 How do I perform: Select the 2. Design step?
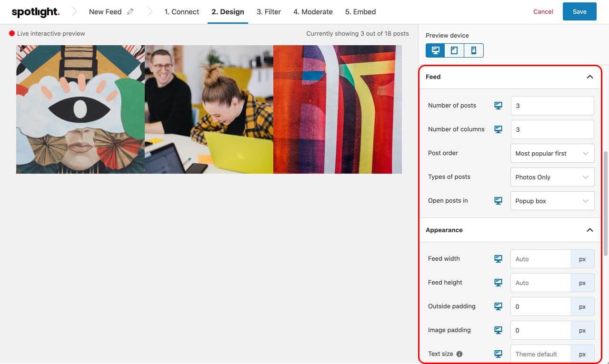pos(228,12)
